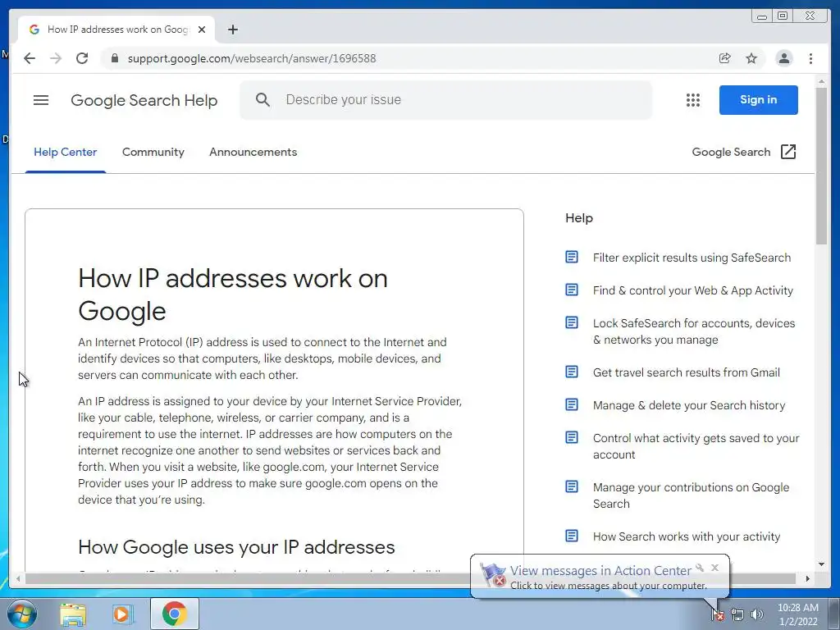This screenshot has width=840, height=630.
Task: Click article icon beside Lock SafeSearch
Action: tap(572, 322)
